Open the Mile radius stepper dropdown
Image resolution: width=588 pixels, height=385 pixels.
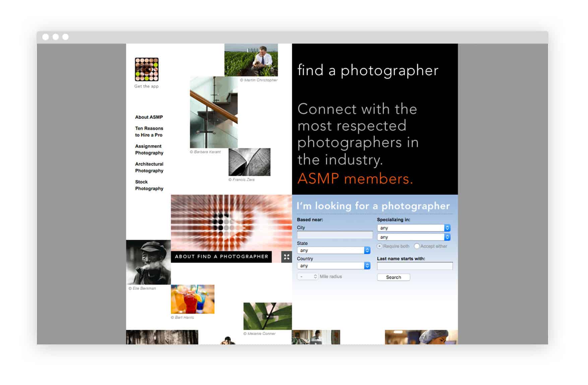coord(308,277)
